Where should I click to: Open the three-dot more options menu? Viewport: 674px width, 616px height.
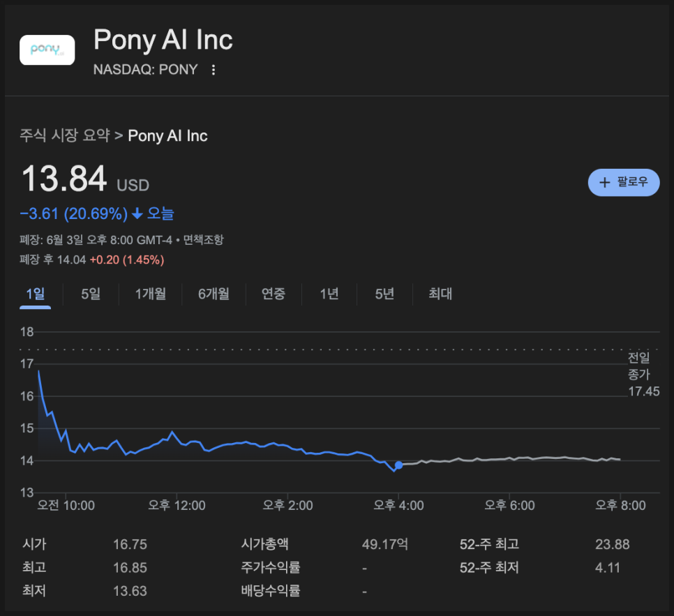click(x=214, y=70)
